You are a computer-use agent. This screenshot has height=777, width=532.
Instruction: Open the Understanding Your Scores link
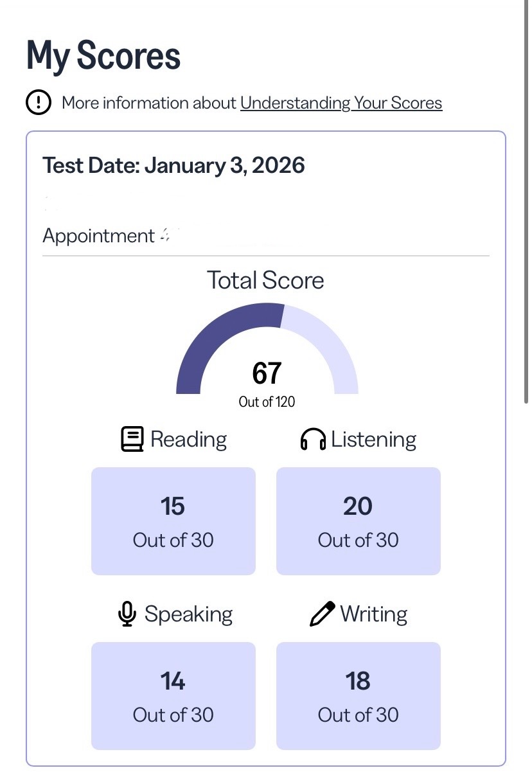pos(341,103)
